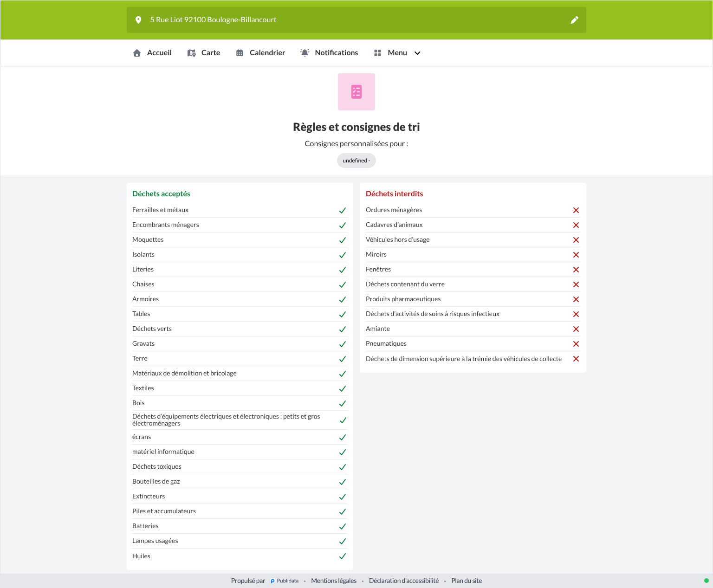Open Plan du site link
713x588 pixels.
pyautogui.click(x=467, y=581)
